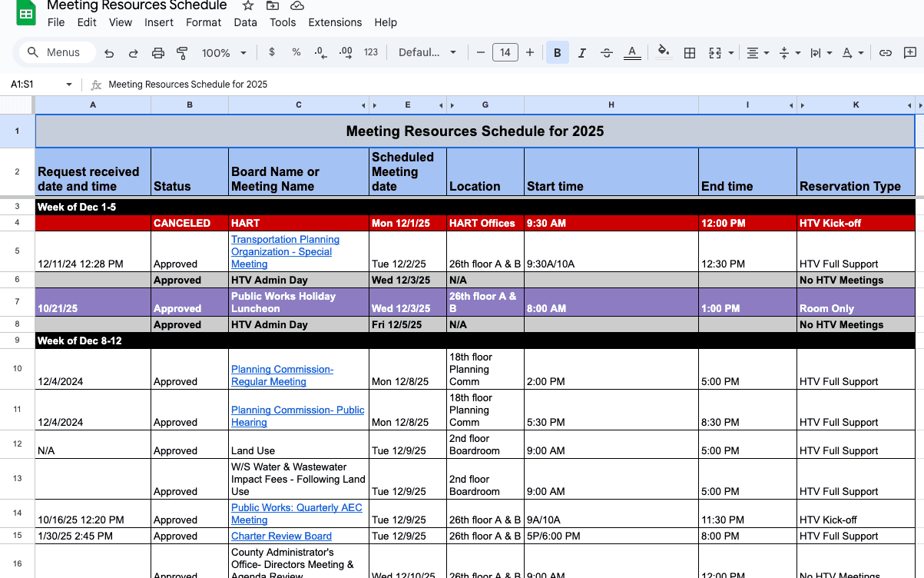The image size is (924, 578).
Task: Click the insert comment icon
Action: coord(910,53)
